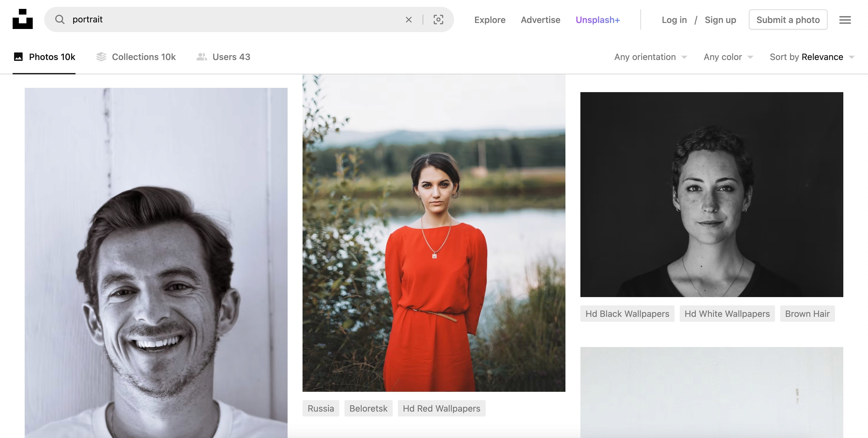Open Explore in the top navigation
This screenshot has height=438, width=868.
click(490, 20)
